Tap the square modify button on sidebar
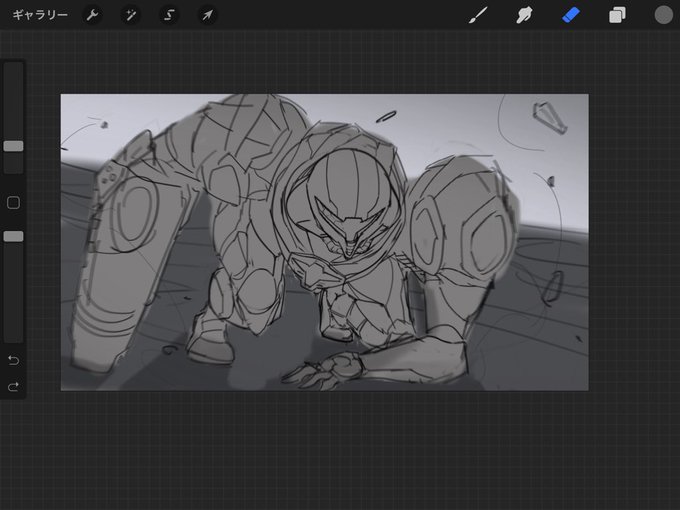 click(x=13, y=203)
